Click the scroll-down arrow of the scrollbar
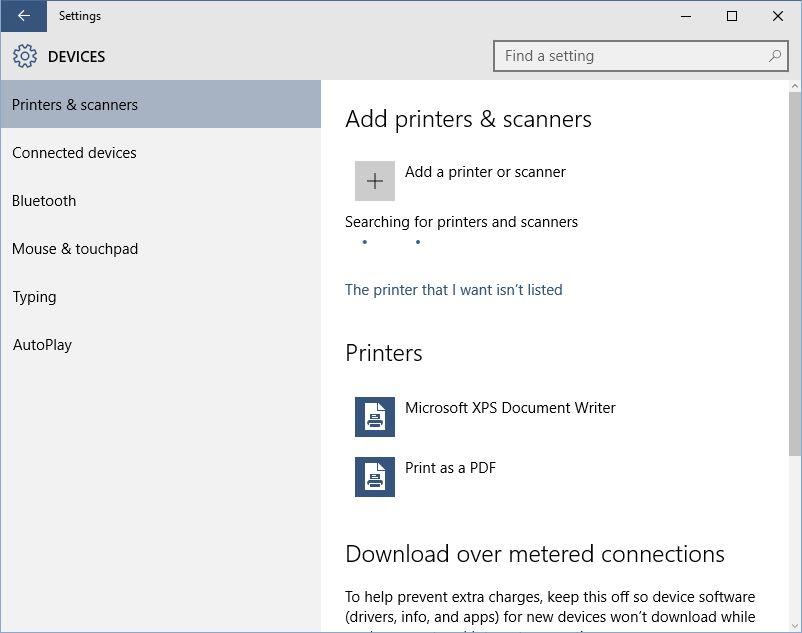The image size is (802, 633). click(794, 626)
